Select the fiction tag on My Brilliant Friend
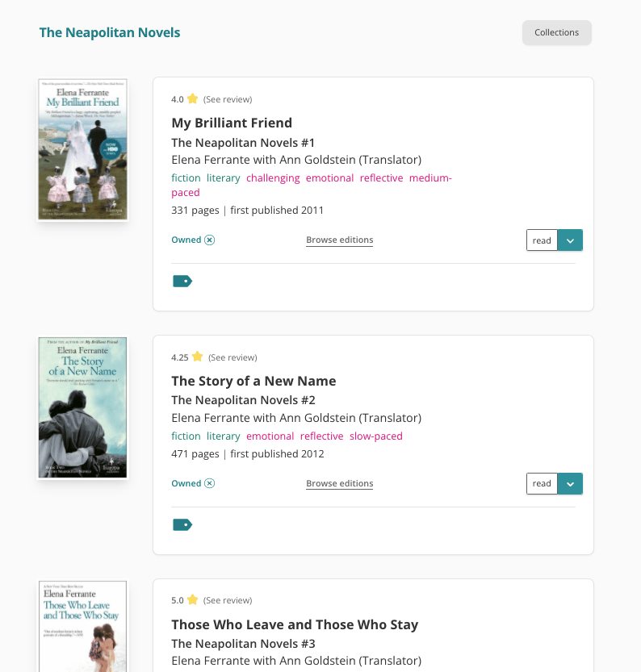The height and width of the screenshot is (672, 641). pos(186,177)
